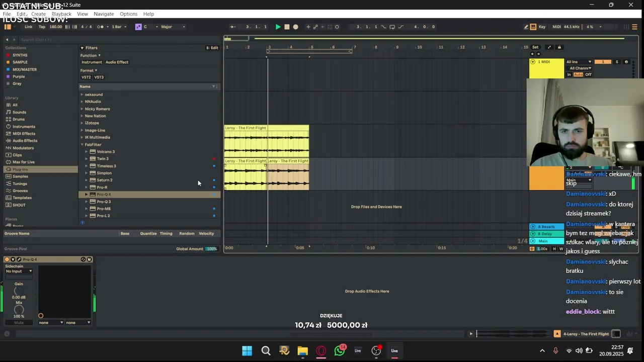Open the Sidechain No Input dropdown
The height and width of the screenshot is (362, 644).
point(19,271)
